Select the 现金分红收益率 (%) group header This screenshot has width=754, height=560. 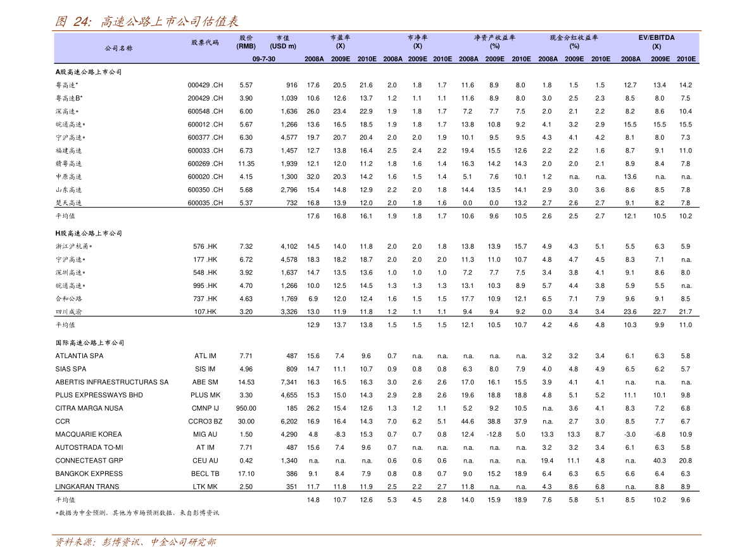click(x=574, y=42)
